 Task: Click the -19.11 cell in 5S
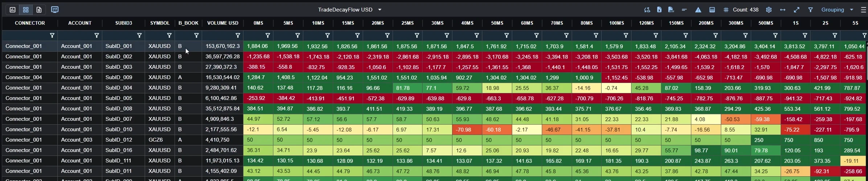tap(854, 161)
